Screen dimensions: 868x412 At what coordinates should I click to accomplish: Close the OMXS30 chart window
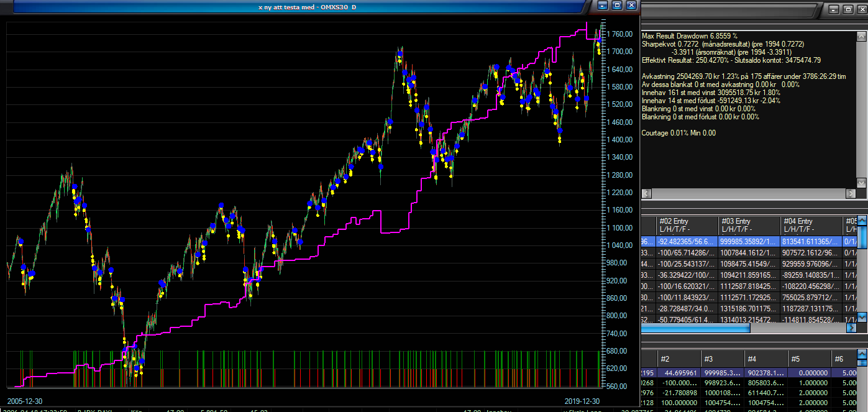coord(631,6)
